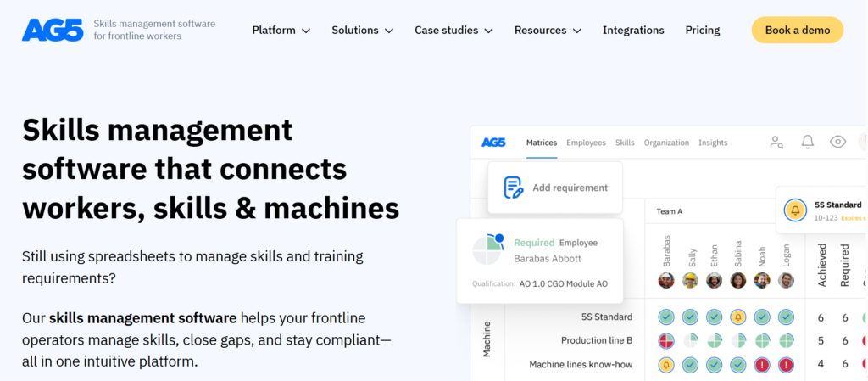Toggle Sally's green check in Machine lines know-how
868x381 pixels.
click(x=690, y=365)
